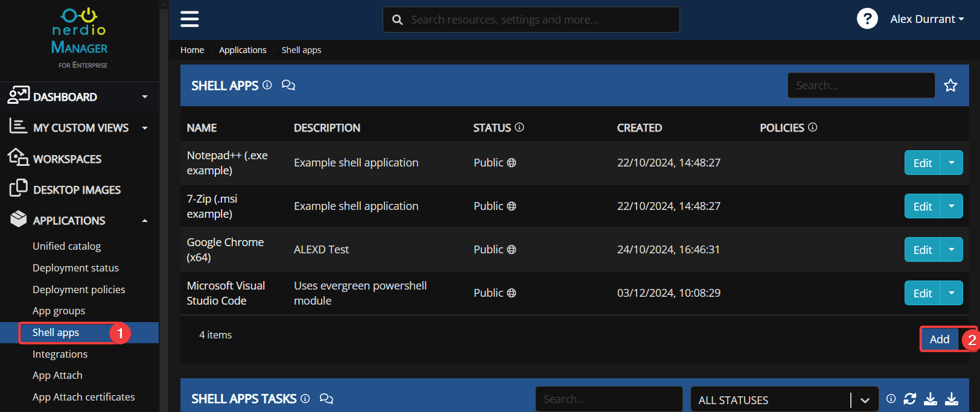This screenshot has width=980, height=412.
Task: Select '03/12/2024, 10:08:29' created date
Action: click(669, 293)
